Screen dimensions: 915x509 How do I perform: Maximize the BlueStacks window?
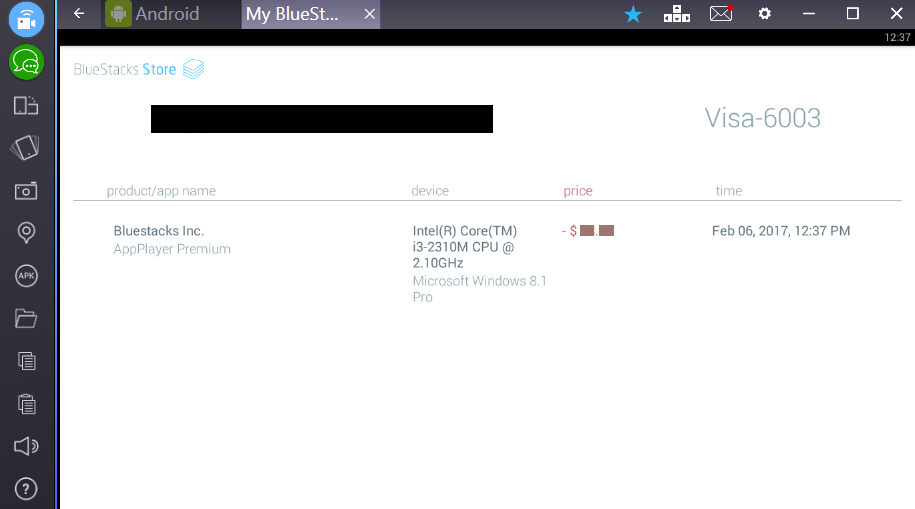(853, 13)
